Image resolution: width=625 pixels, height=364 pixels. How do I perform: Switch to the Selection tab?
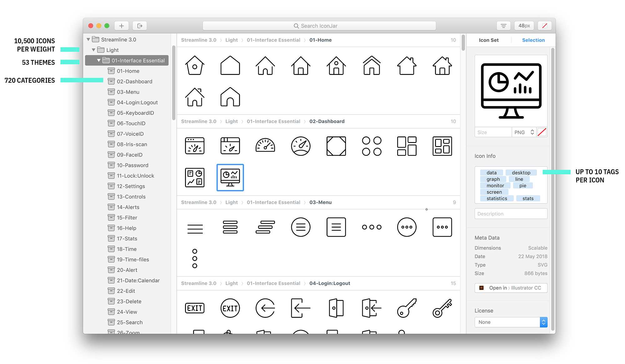(533, 40)
